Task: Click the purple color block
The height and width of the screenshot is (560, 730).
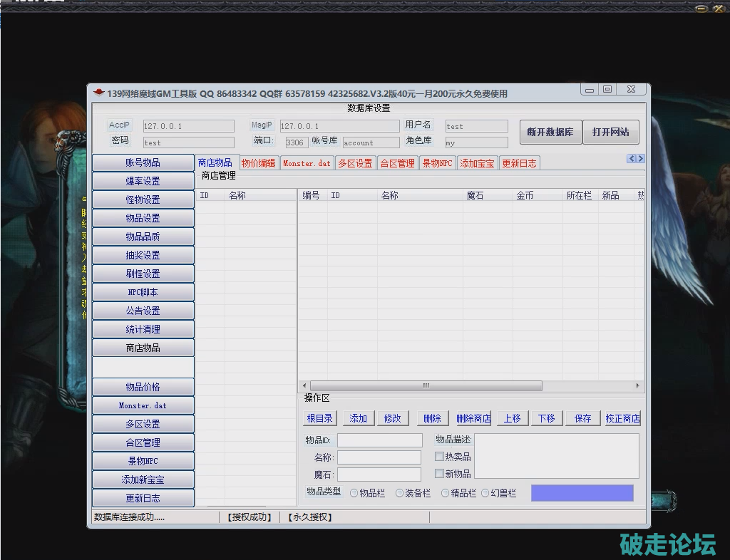Action: [582, 493]
